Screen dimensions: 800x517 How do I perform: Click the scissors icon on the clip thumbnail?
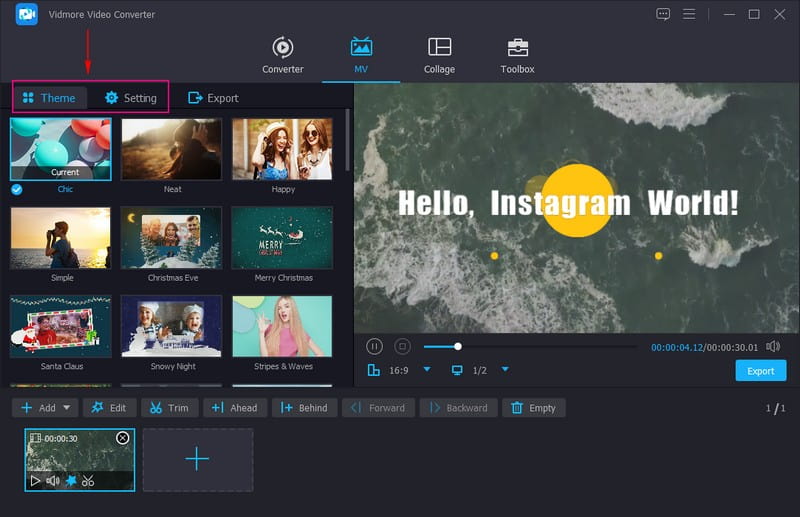88,481
